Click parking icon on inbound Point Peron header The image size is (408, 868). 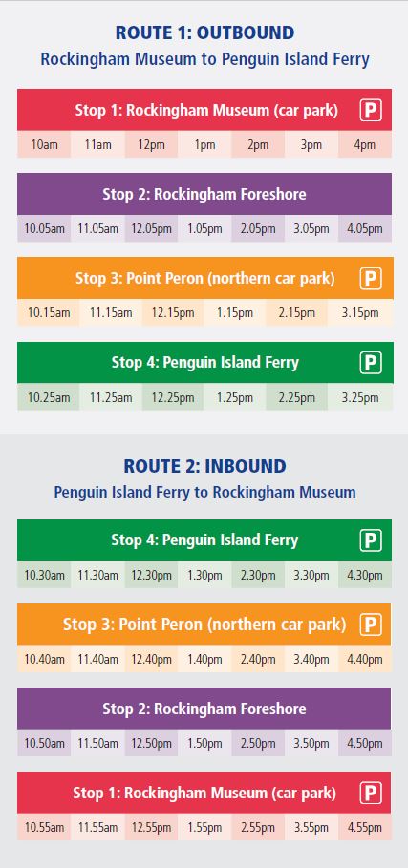[x=371, y=625]
